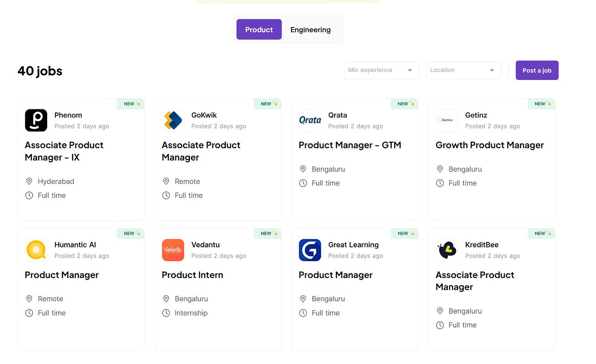Click the Post a job button
596x364 pixels.
click(537, 70)
